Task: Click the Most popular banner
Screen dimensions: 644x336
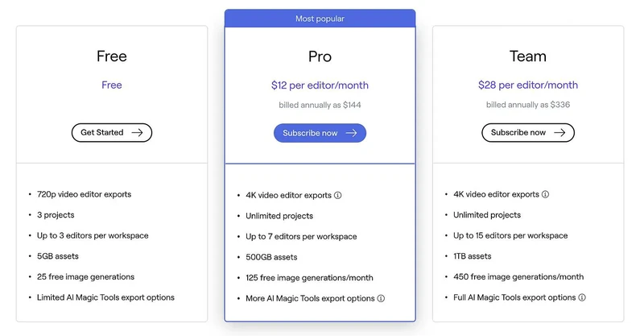Action: point(320,17)
